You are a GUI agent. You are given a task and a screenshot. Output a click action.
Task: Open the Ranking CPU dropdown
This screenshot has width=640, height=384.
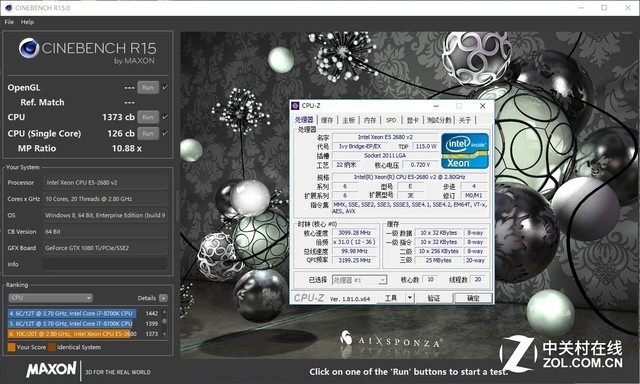(x=50, y=298)
